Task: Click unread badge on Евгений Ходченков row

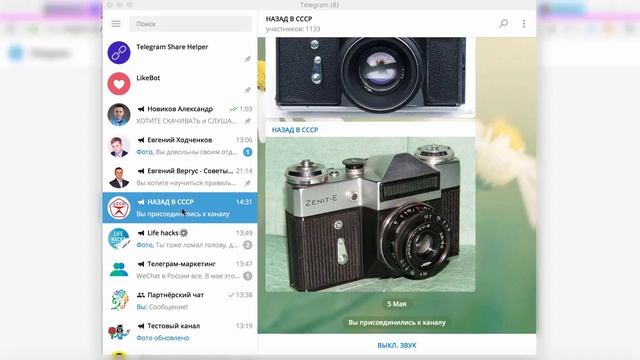Action: tap(247, 152)
